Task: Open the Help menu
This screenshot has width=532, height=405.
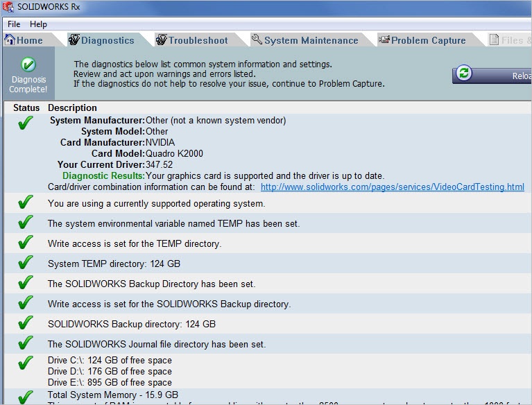Action: click(x=38, y=24)
